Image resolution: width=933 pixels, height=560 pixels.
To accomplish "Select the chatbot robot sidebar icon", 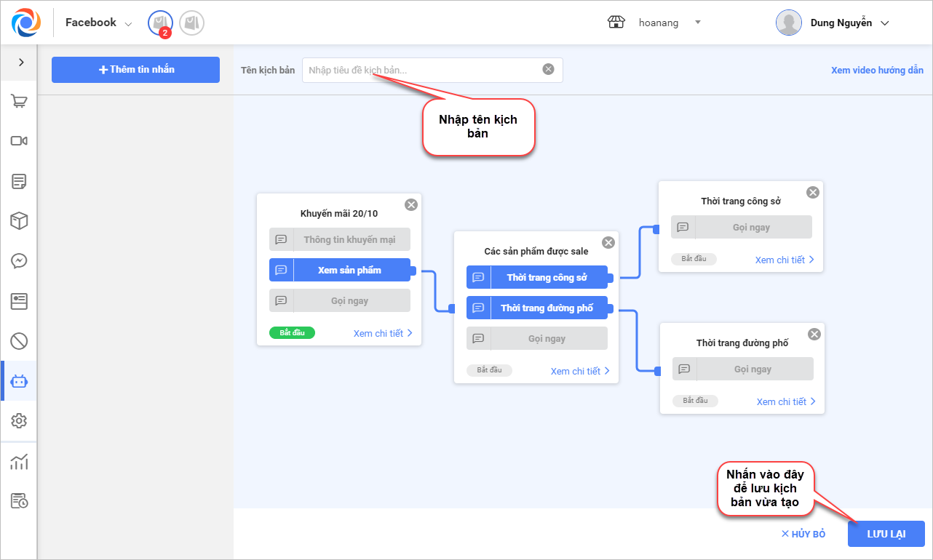I will (19, 381).
